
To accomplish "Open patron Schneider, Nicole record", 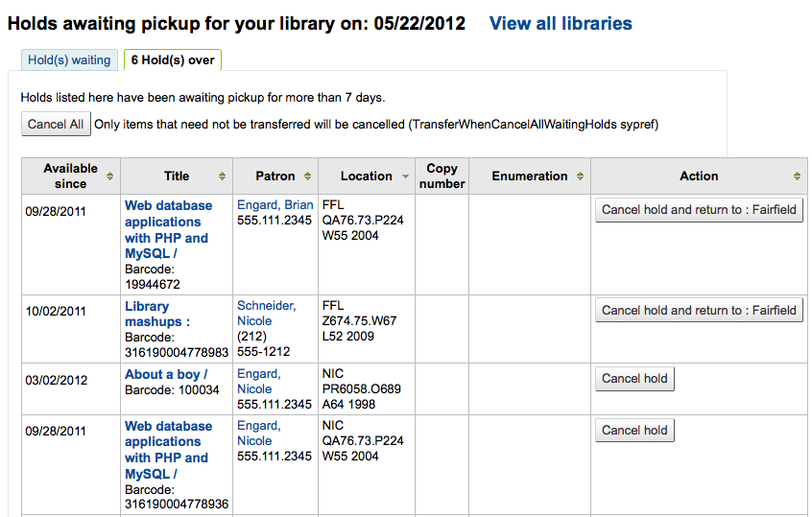I will click(x=266, y=313).
